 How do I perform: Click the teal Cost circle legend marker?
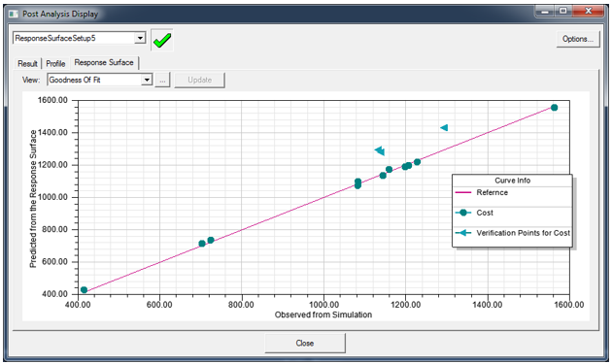coord(463,213)
